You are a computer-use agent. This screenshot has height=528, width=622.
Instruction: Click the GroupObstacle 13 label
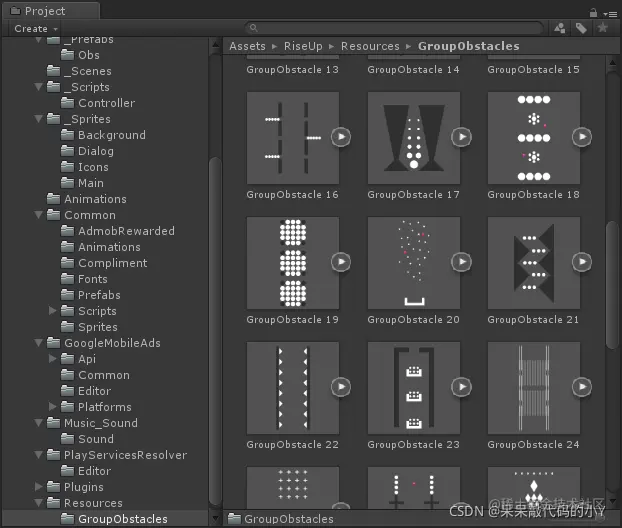click(292, 70)
